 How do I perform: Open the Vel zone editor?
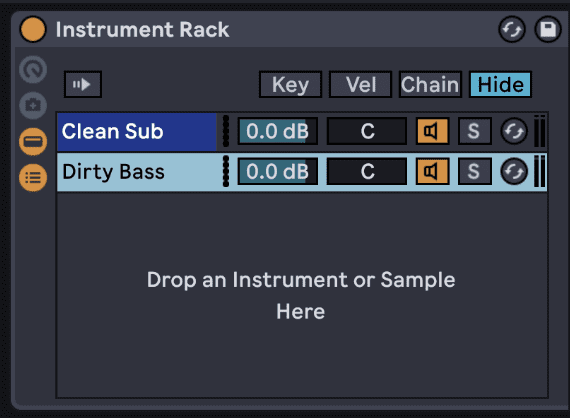click(x=360, y=84)
